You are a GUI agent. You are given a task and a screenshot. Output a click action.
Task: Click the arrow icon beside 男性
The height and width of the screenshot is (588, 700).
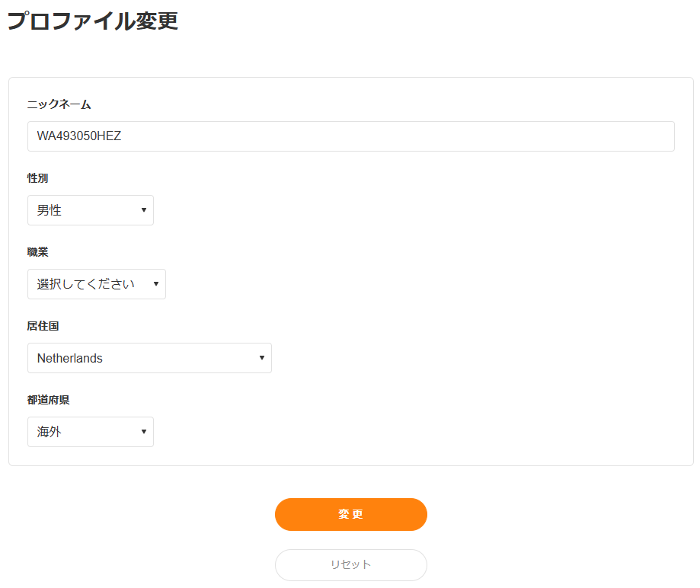click(144, 210)
